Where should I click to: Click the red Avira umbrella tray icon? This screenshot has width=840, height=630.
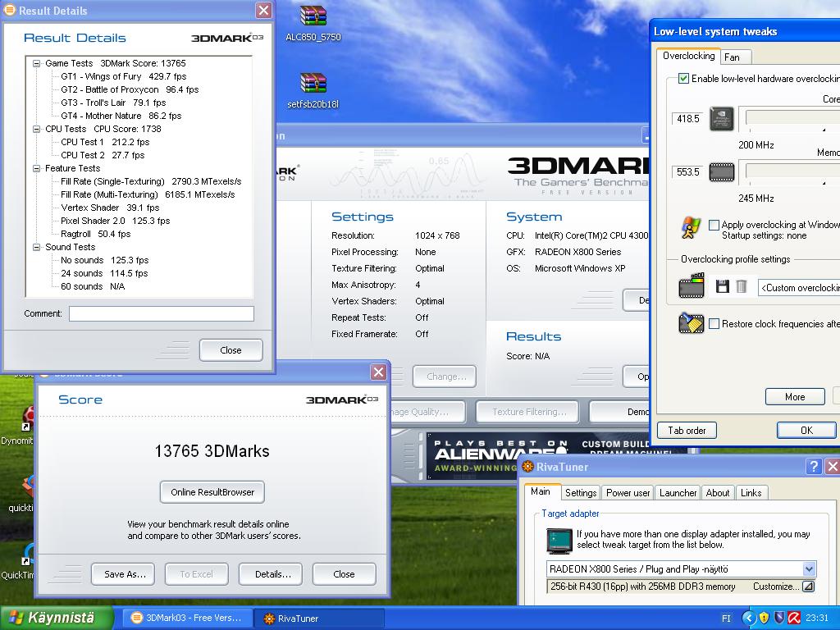point(794,619)
